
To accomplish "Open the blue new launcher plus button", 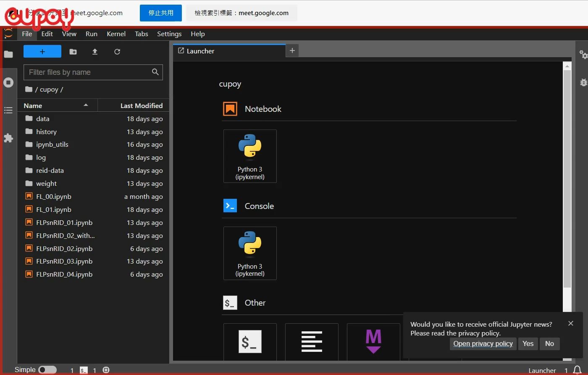I will 42,52.
